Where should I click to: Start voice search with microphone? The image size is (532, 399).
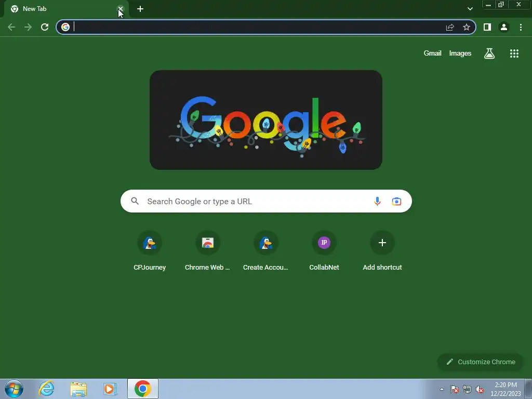[377, 201]
